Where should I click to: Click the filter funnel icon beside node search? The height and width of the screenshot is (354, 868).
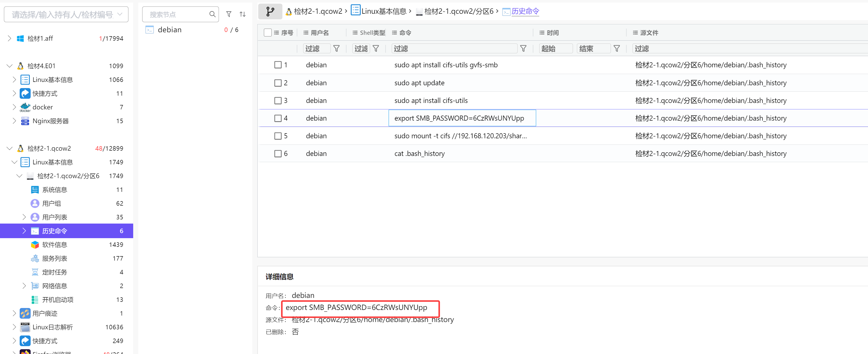point(229,14)
